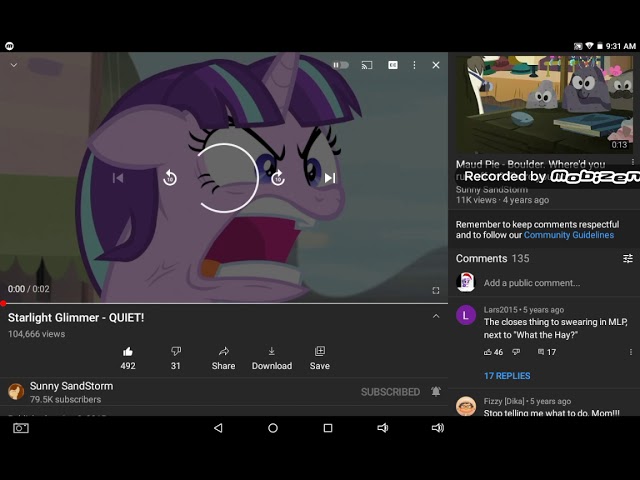Tap Android screenshot camera icon
Viewport: 640px width, 480px height.
coord(21,428)
